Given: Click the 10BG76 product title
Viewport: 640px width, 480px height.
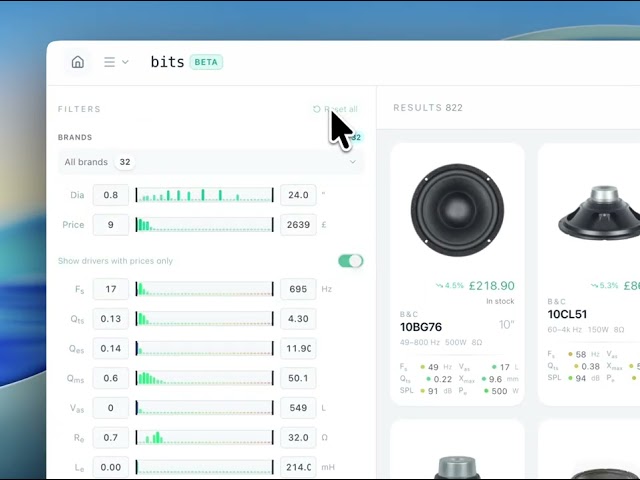Looking at the screenshot, I should coord(421,327).
